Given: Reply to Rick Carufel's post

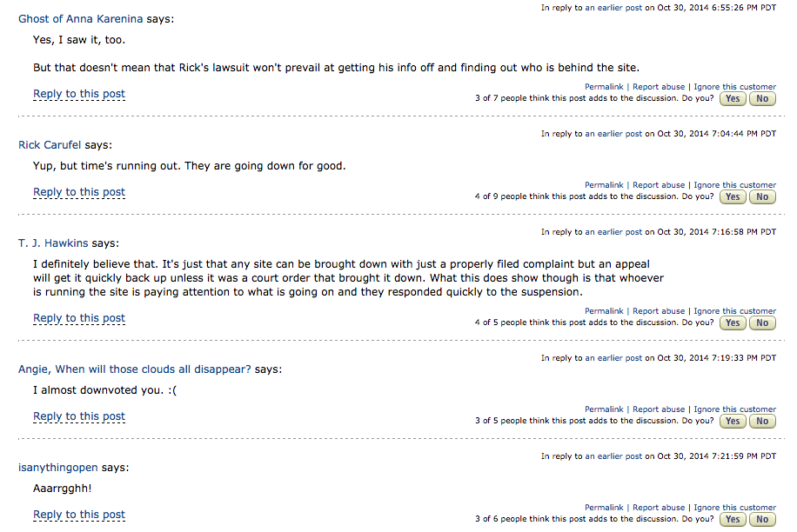Looking at the screenshot, I should click(79, 192).
